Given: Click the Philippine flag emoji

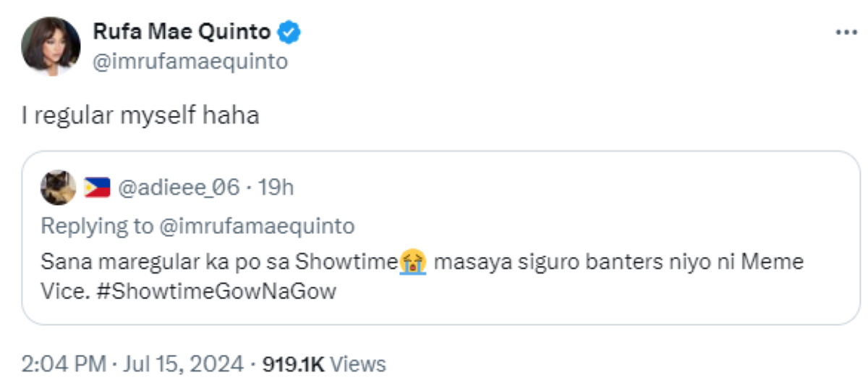Looking at the screenshot, I should click(97, 188).
